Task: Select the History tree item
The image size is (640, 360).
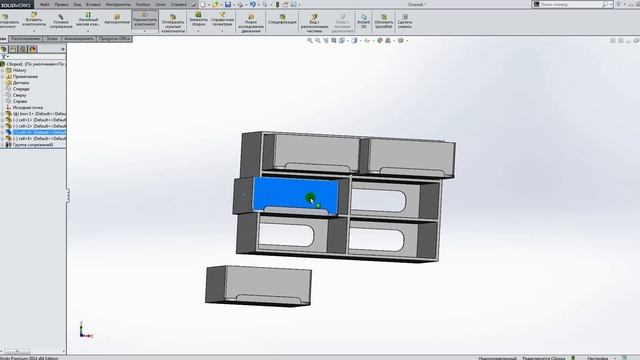Action: click(19, 70)
